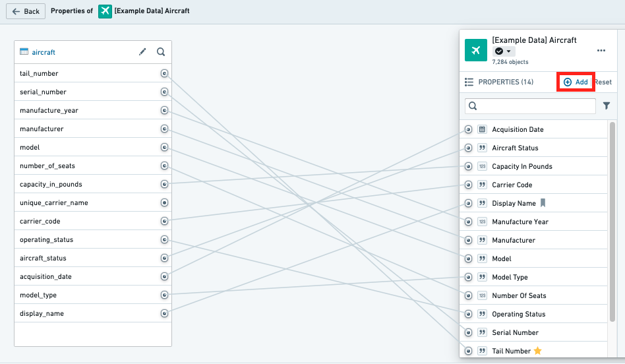Click the pencil edit icon for aircraft
The image size is (625, 364).
142,52
